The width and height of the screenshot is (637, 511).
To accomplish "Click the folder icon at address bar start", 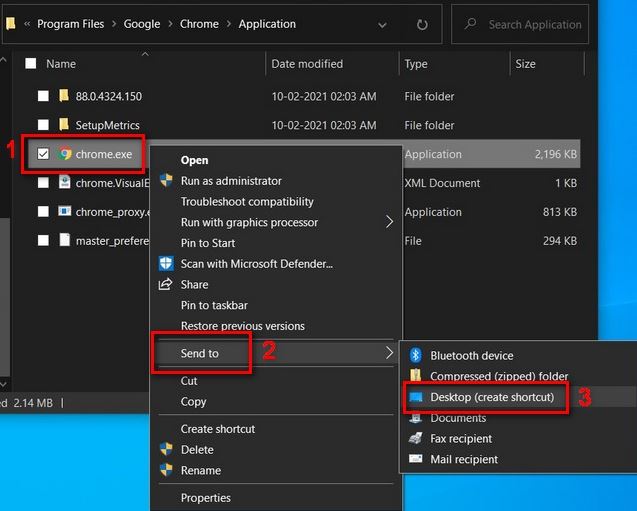I will click(11, 24).
